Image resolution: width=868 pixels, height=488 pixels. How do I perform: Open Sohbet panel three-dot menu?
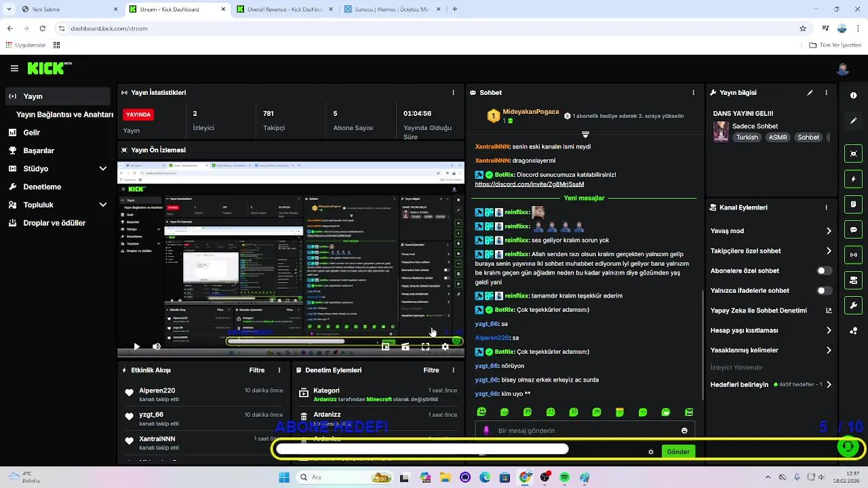pos(693,92)
